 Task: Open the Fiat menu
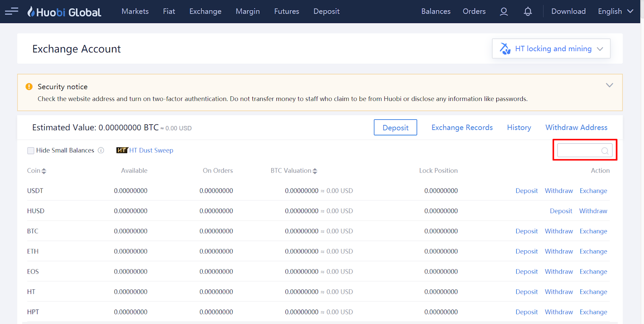[169, 11]
